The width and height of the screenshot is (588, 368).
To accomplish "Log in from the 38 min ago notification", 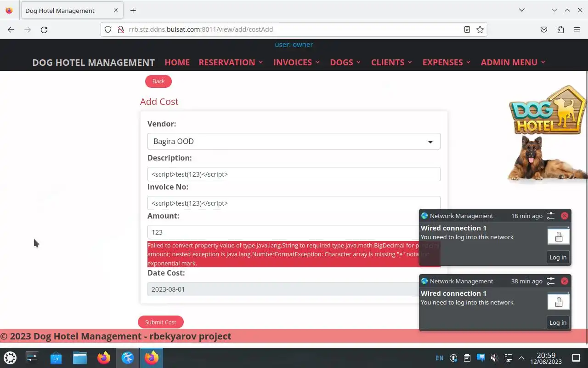I will 558,322.
